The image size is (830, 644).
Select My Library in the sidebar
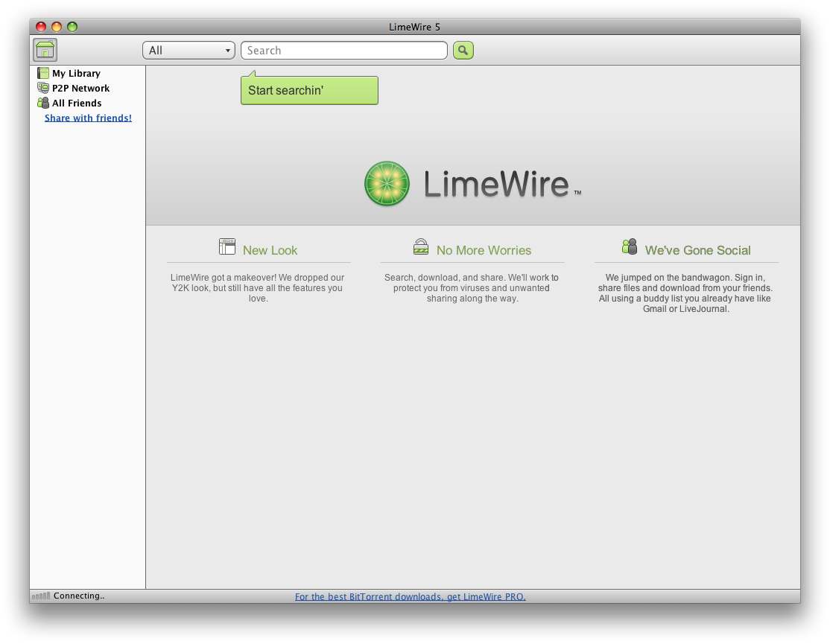click(76, 73)
